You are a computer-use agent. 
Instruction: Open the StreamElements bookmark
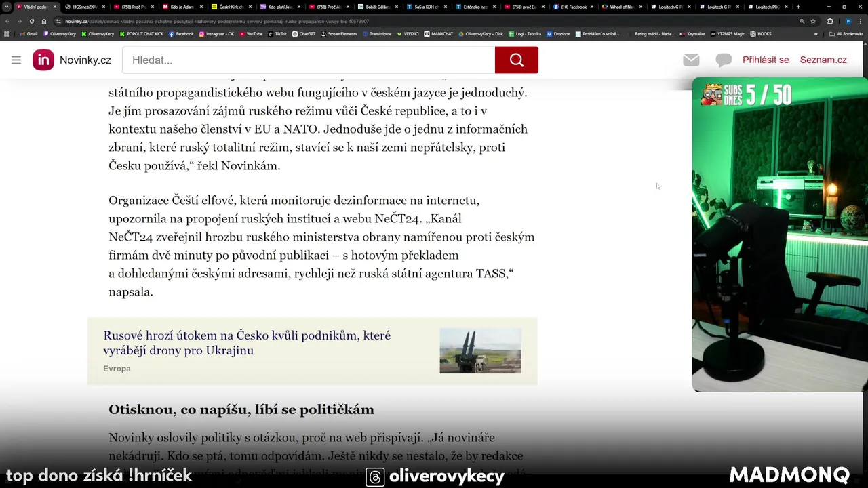[x=339, y=33]
